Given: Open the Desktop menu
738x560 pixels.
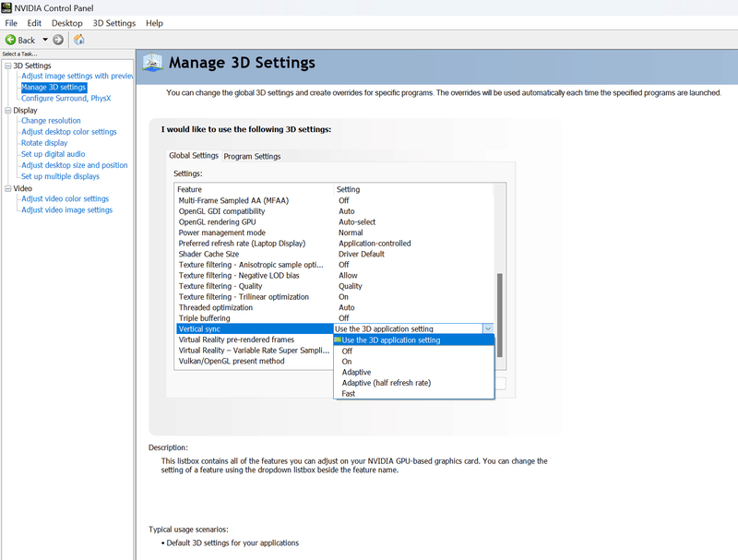Looking at the screenshot, I should [66, 23].
